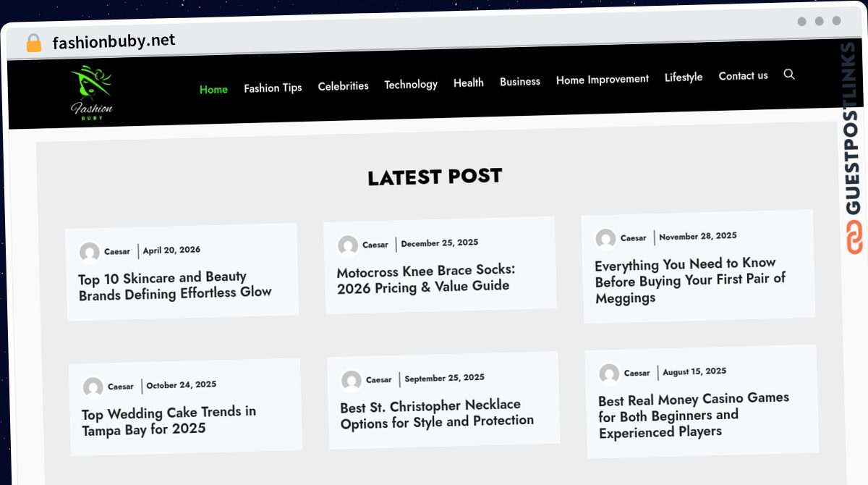This screenshot has width=868, height=485.
Task: Click the Fashion Buby logo
Action: [x=92, y=93]
